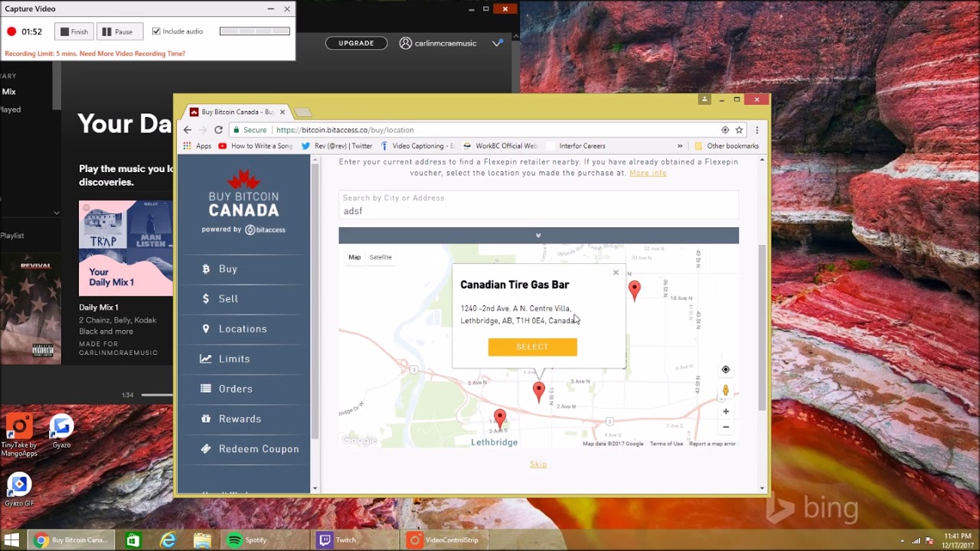
Task: Open Internet Explorer on taskbar
Action: pos(167,540)
